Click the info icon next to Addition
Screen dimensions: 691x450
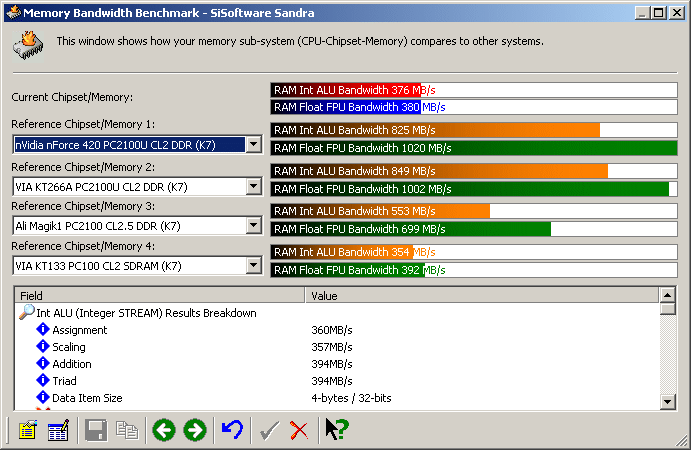coord(43,363)
